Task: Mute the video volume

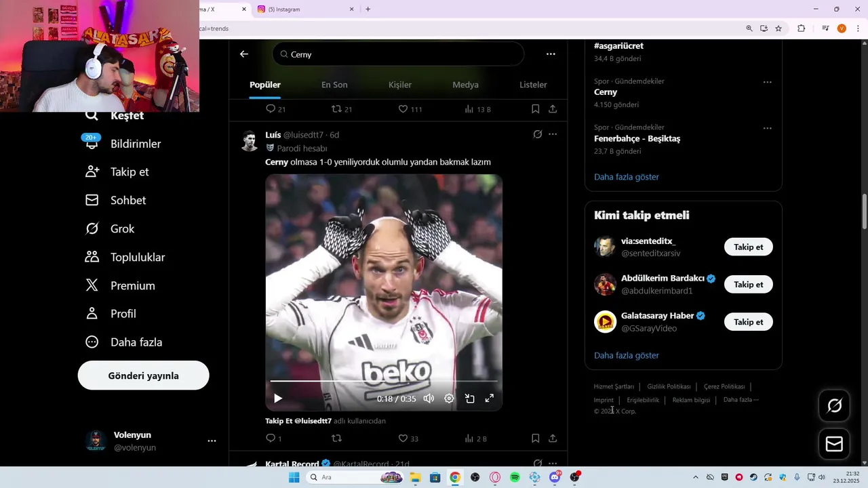Action: [x=429, y=399]
